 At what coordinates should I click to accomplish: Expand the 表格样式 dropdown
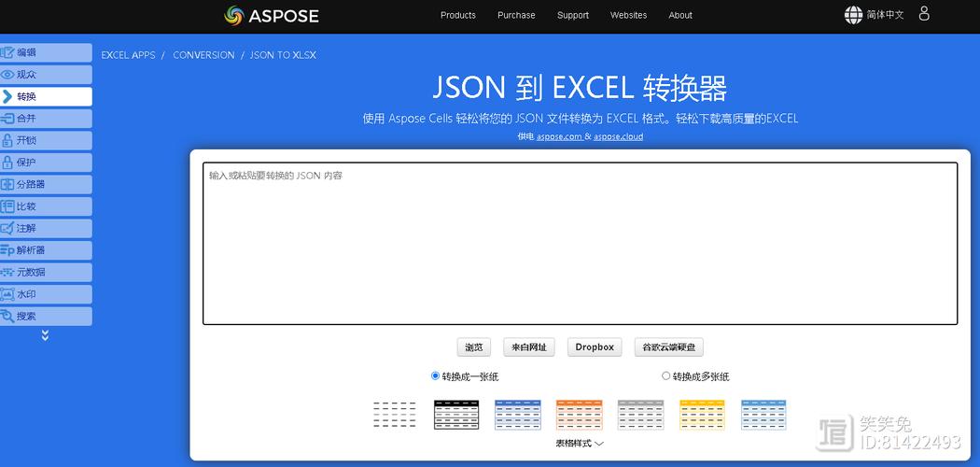coord(580,444)
